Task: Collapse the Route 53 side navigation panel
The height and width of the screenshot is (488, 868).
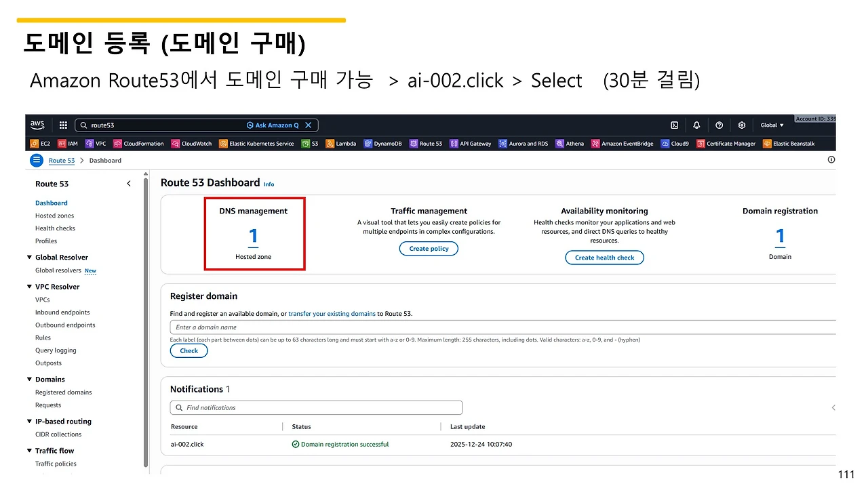Action: [x=128, y=183]
